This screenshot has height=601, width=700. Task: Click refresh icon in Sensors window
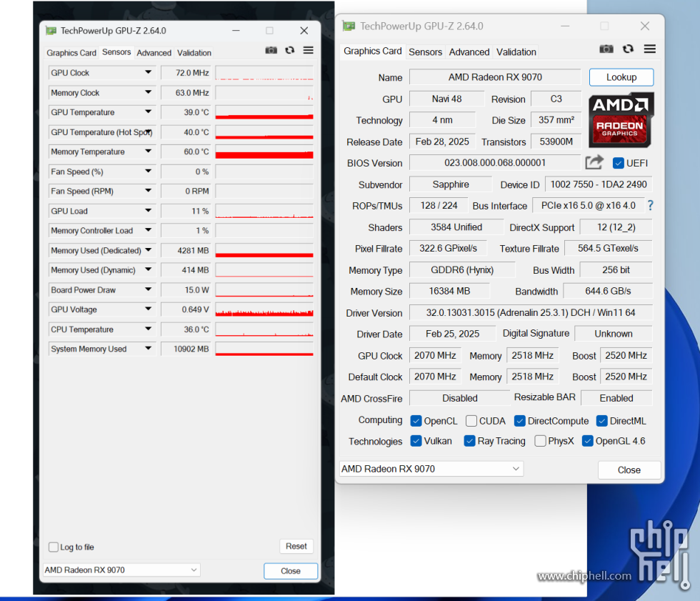[x=290, y=50]
